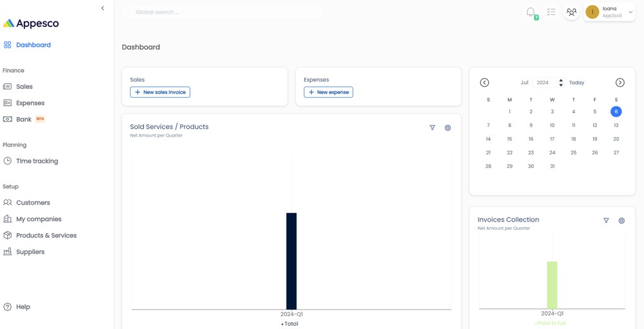Click New sales invoice button

coord(160,93)
